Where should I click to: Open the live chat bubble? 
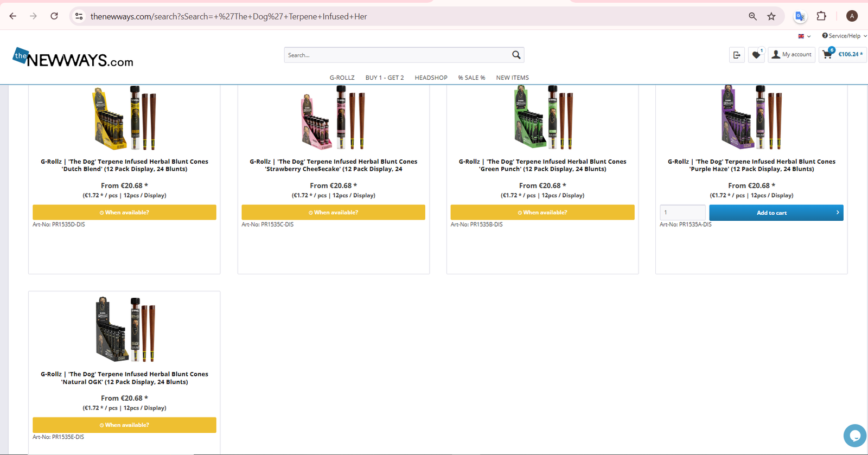[854, 435]
